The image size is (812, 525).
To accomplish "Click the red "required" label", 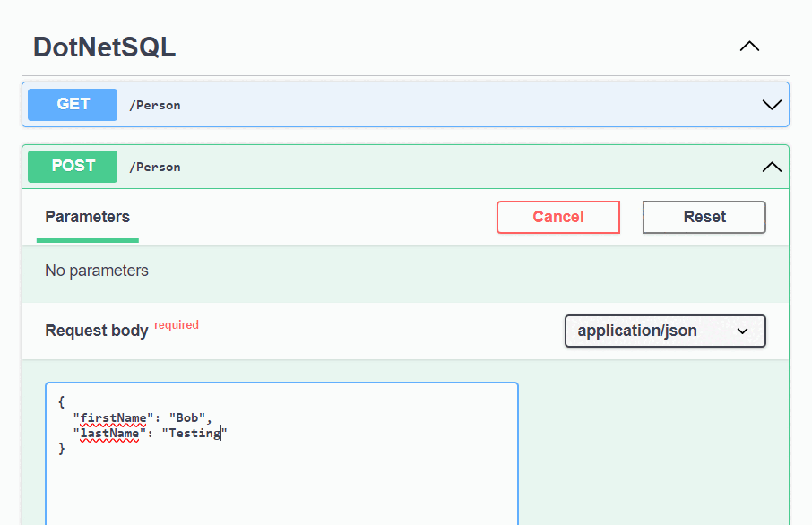I will [x=177, y=325].
